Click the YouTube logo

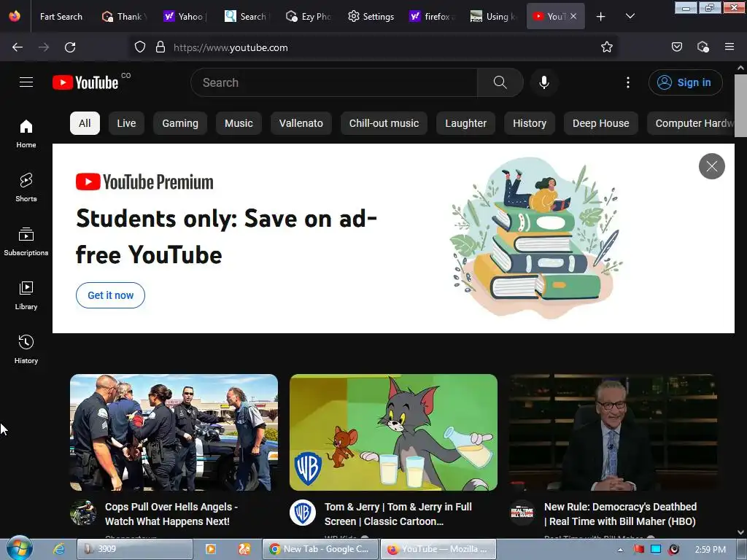pyautogui.click(x=85, y=82)
